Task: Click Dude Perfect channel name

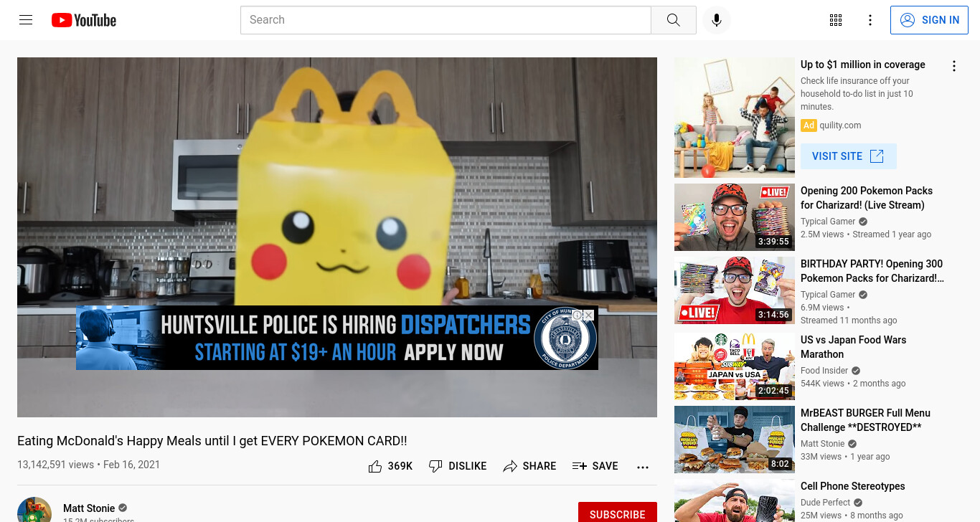Action: tap(826, 503)
